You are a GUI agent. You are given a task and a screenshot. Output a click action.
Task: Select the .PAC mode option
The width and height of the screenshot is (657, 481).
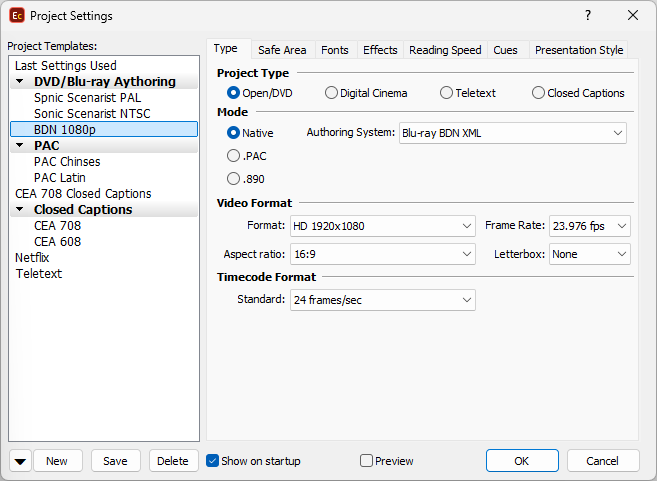233,156
